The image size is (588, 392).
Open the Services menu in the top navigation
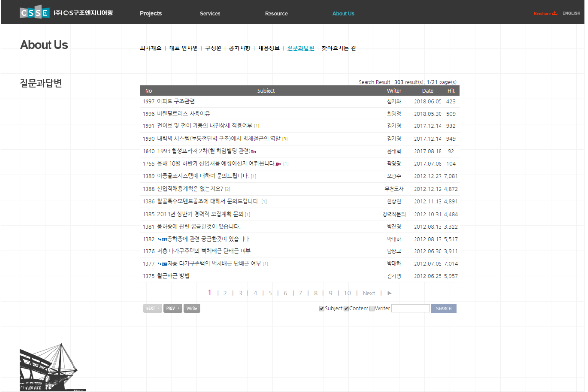coord(210,13)
